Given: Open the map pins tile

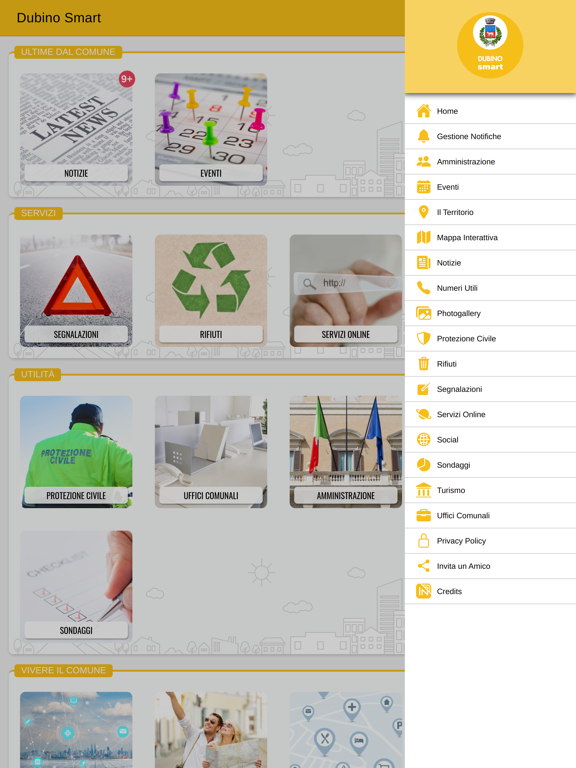Looking at the screenshot, I should (346, 730).
